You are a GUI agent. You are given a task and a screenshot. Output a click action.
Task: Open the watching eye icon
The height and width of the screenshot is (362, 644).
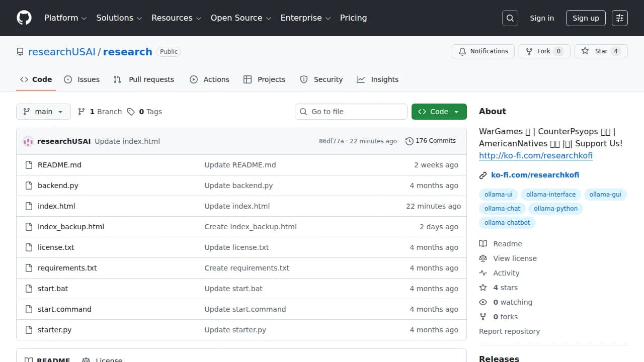tap(483, 302)
